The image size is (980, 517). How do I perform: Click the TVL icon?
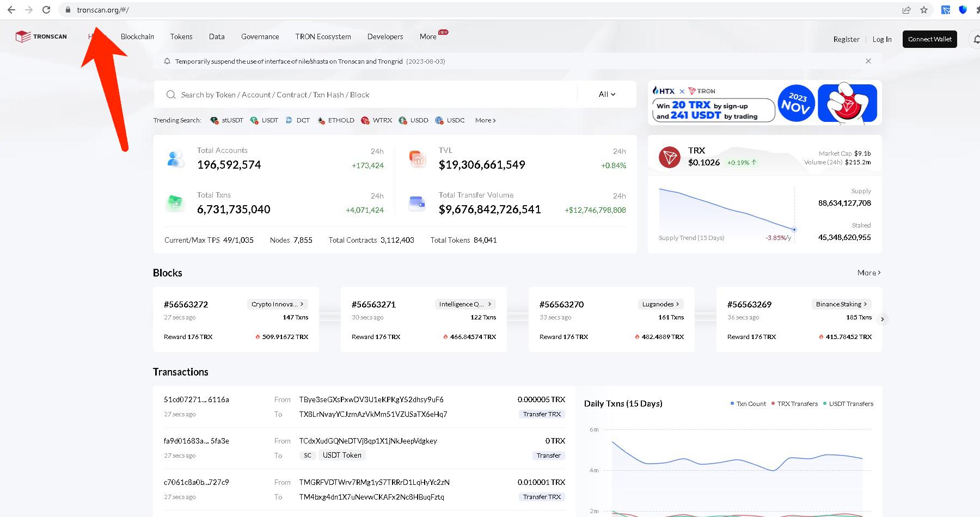(x=417, y=158)
